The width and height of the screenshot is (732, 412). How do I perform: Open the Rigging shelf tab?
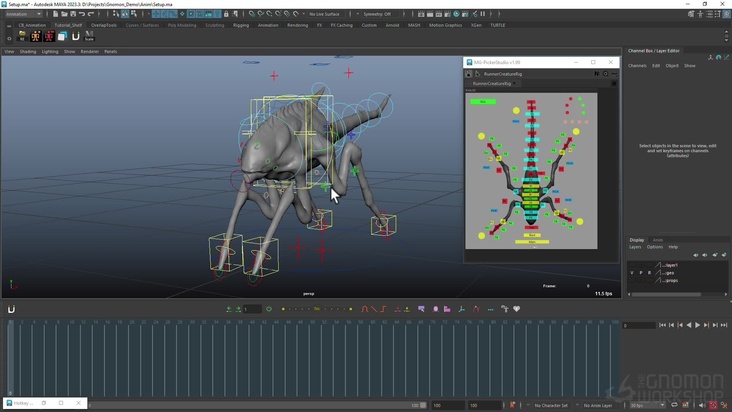(241, 25)
